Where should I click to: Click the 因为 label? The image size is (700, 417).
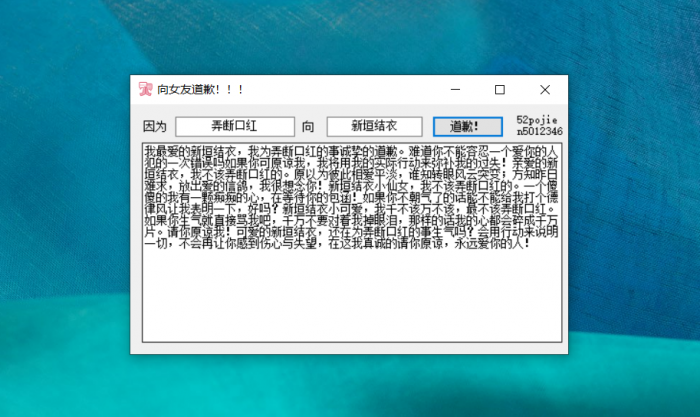[154, 127]
